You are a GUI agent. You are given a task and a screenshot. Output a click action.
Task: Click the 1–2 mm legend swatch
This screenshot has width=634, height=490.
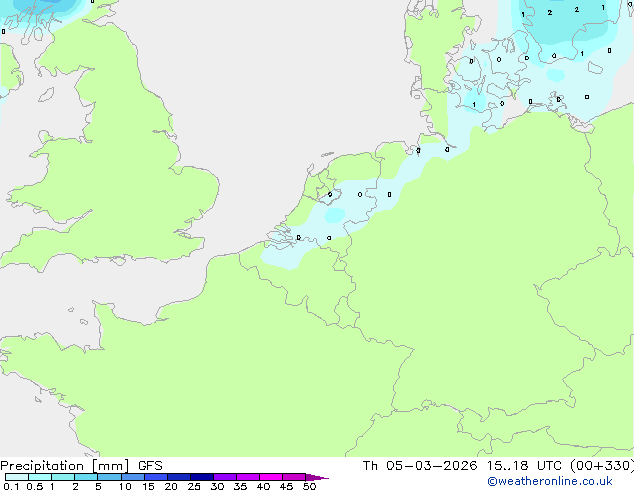pos(63,477)
